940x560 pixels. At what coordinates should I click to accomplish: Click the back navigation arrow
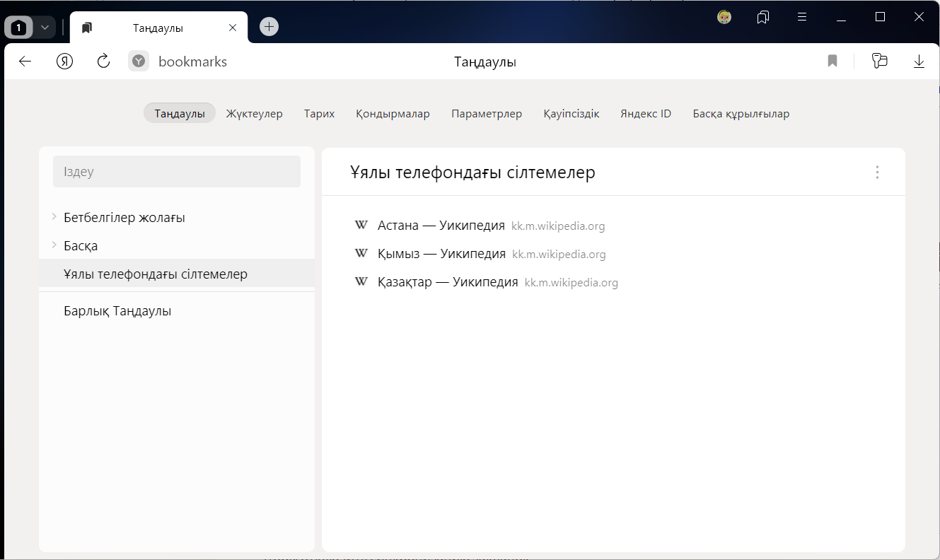[25, 62]
